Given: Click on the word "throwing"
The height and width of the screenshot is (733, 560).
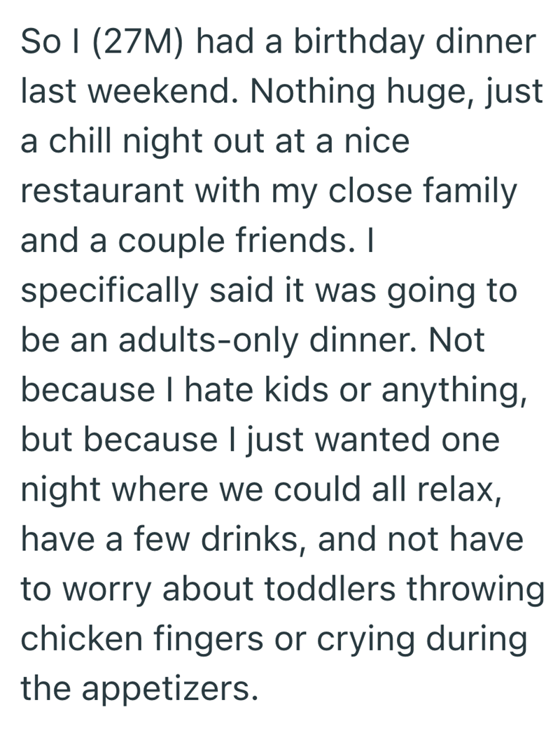Looking at the screenshot, I should tap(475, 591).
